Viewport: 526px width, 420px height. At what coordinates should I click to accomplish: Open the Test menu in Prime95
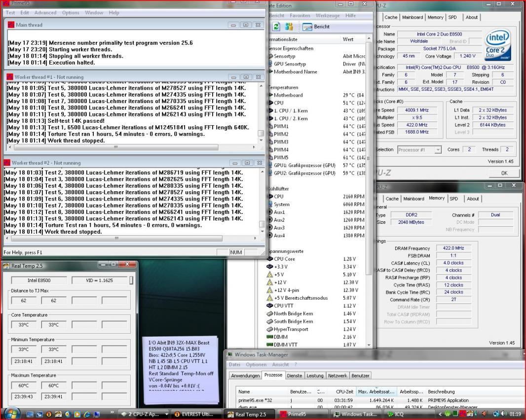point(10,13)
